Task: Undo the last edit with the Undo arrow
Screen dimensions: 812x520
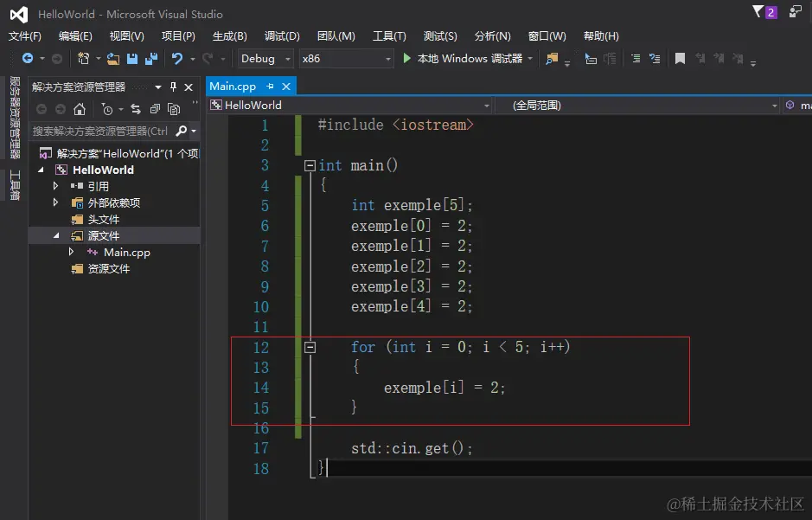Action: [177, 59]
